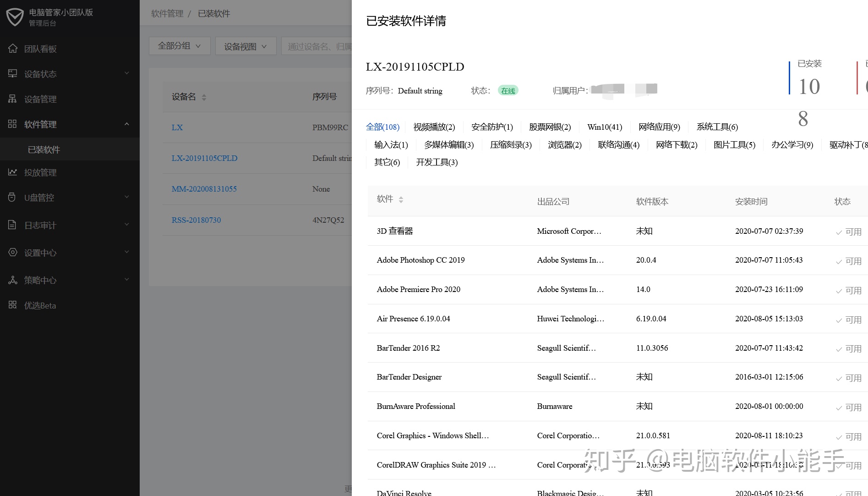Open the MM-202008131055 device link
Viewport: 868px width, 496px height.
coord(204,189)
